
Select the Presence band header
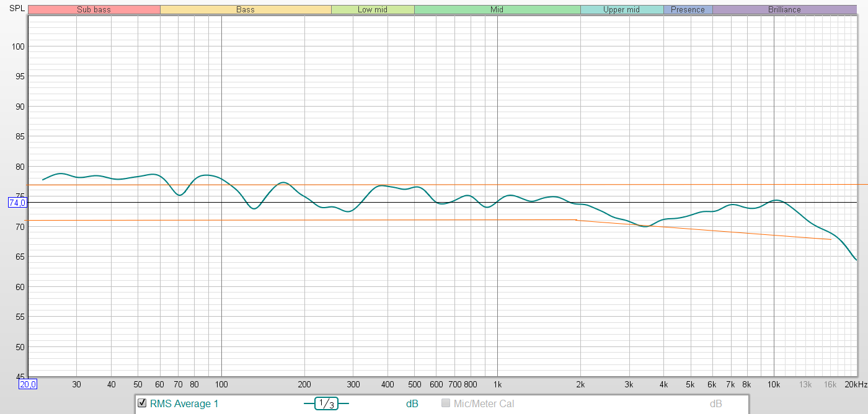click(688, 9)
